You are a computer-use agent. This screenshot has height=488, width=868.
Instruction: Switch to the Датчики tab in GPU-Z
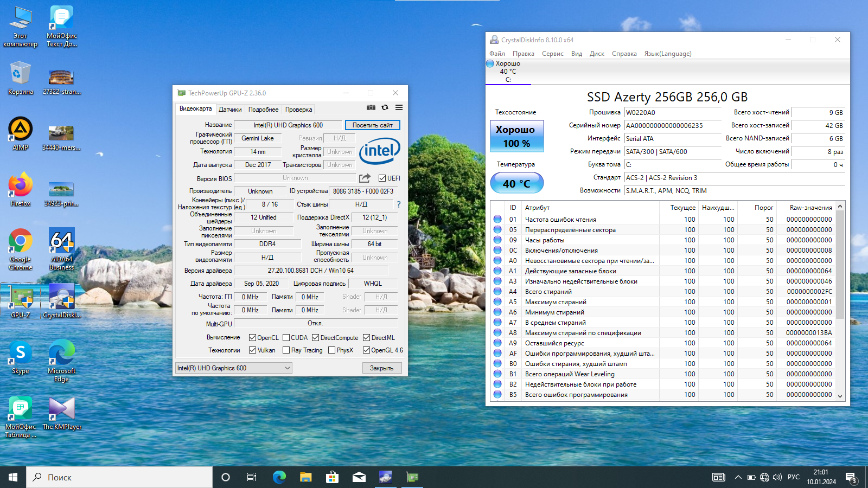point(230,110)
